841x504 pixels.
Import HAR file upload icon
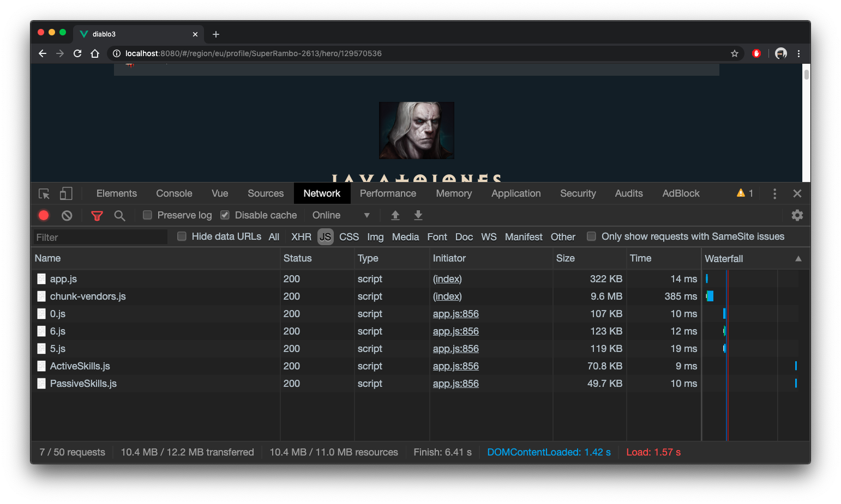395,215
